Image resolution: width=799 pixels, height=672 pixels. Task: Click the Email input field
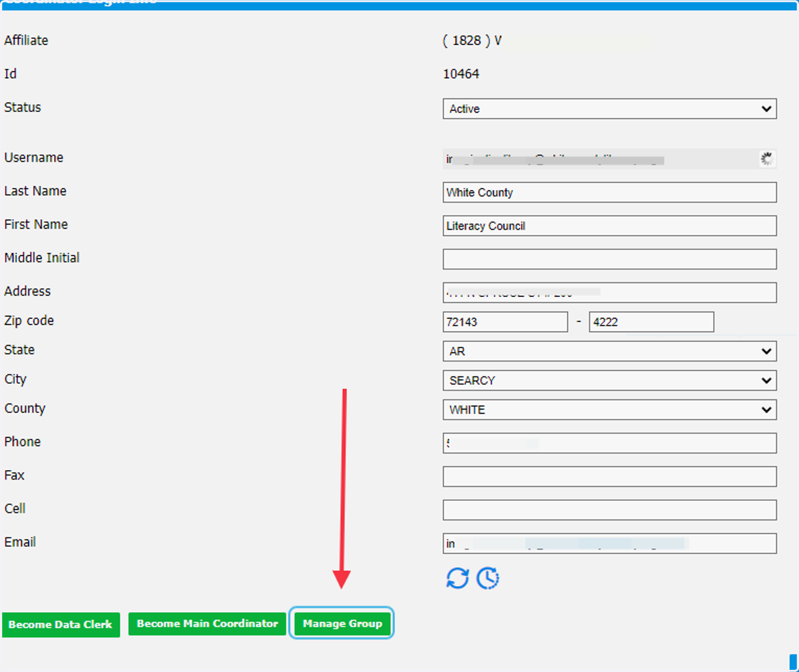tap(610, 543)
